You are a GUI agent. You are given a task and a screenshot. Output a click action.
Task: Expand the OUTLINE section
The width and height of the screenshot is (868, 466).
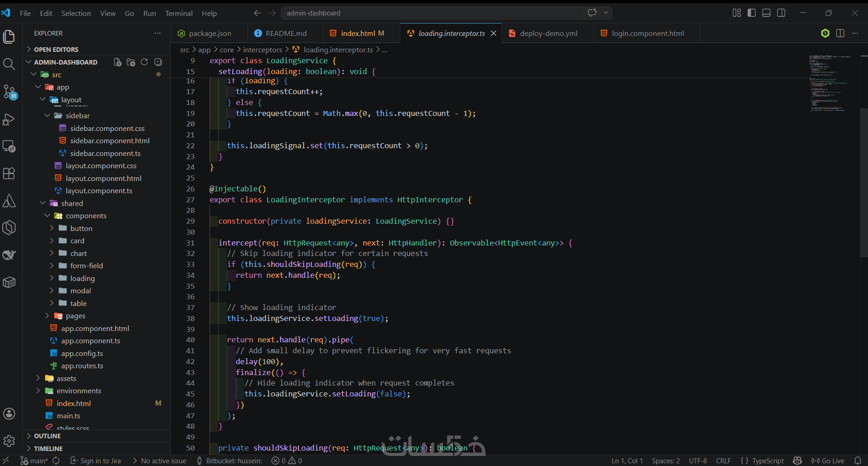[47, 436]
